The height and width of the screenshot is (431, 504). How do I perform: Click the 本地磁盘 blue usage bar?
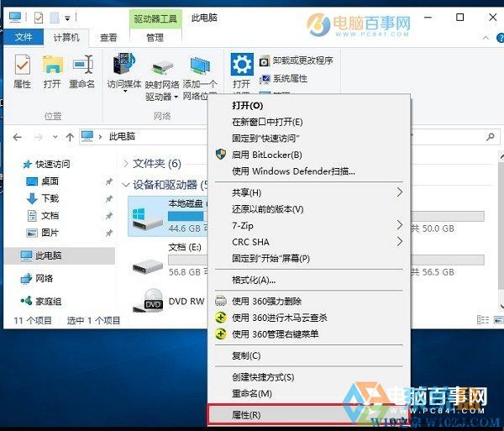[x=186, y=216]
